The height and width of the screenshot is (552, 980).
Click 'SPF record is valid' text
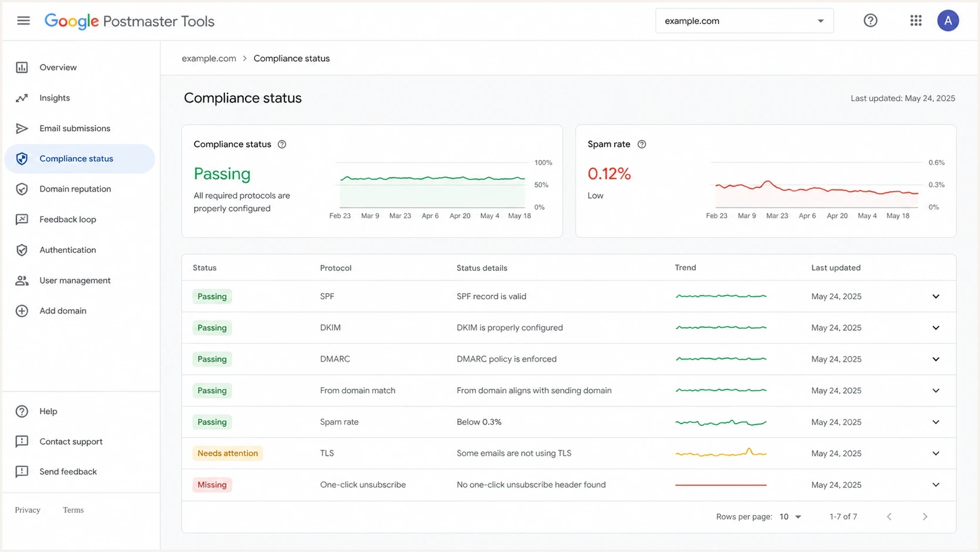[491, 296]
